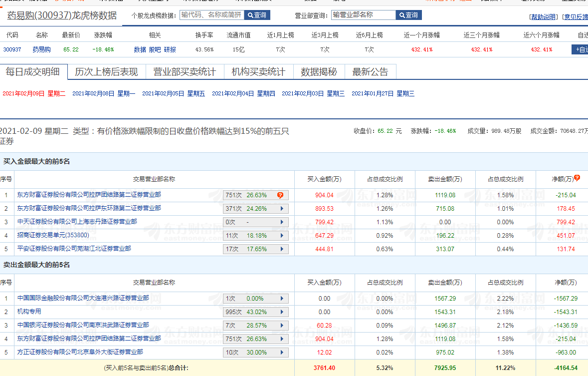Select date 2021年01月27日 星期三

pos(383,93)
